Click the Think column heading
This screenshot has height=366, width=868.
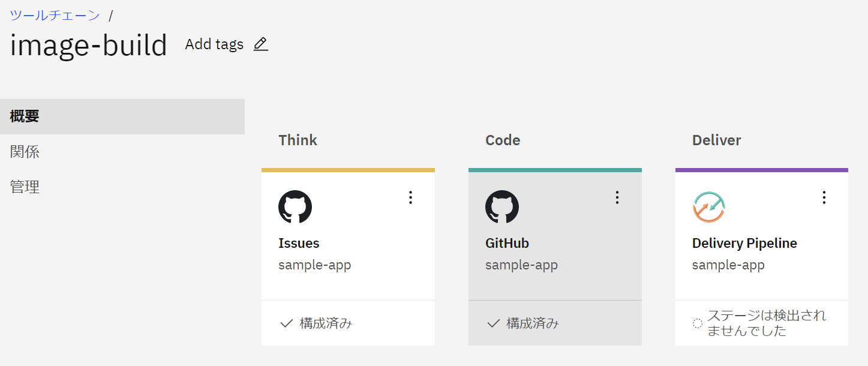coord(298,140)
